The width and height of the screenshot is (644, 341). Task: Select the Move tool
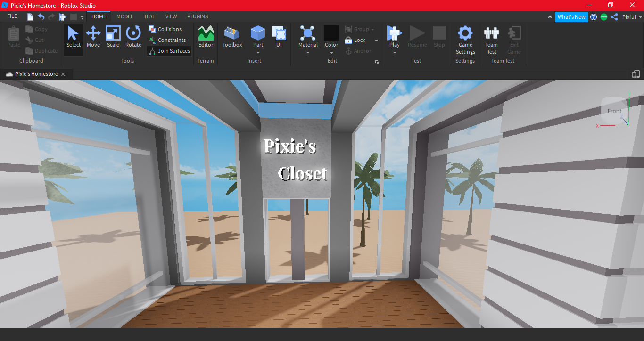coord(93,37)
